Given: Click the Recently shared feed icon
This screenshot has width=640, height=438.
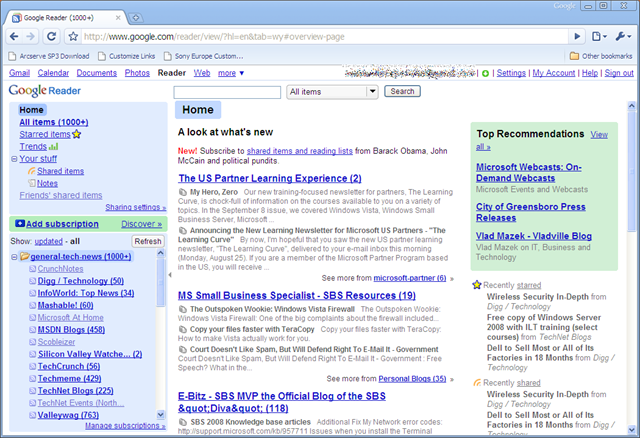Looking at the screenshot, I should tap(477, 382).
